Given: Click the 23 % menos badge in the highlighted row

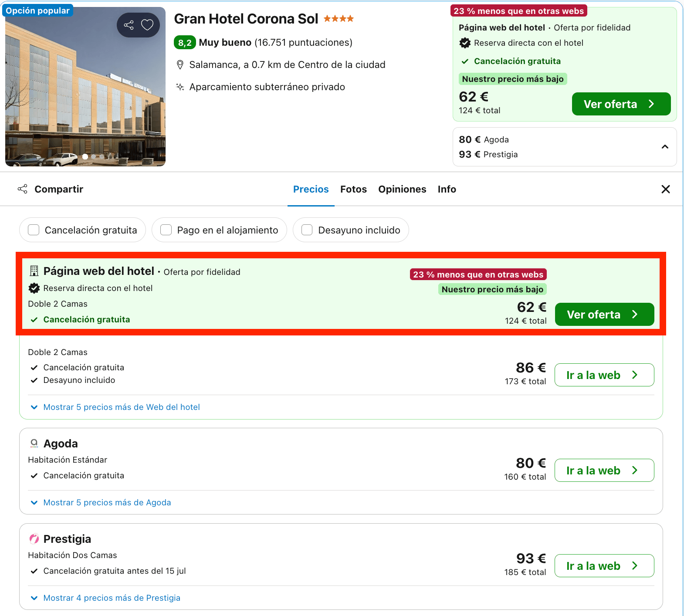Looking at the screenshot, I should (x=478, y=274).
